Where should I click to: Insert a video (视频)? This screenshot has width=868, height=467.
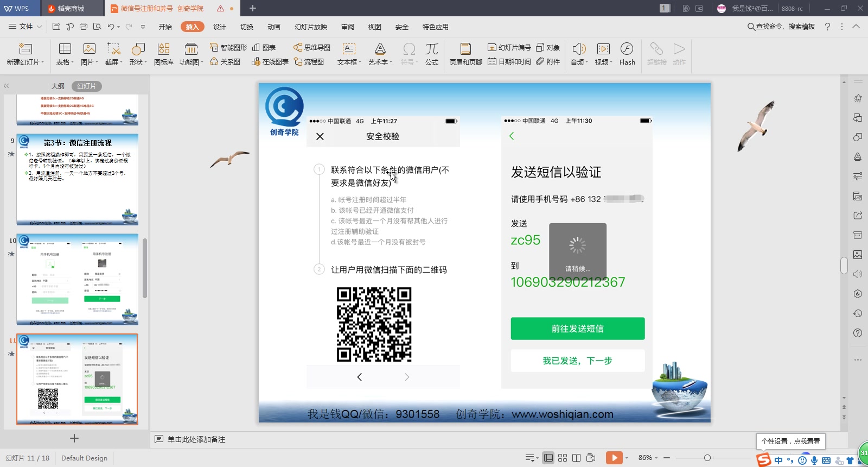click(603, 54)
